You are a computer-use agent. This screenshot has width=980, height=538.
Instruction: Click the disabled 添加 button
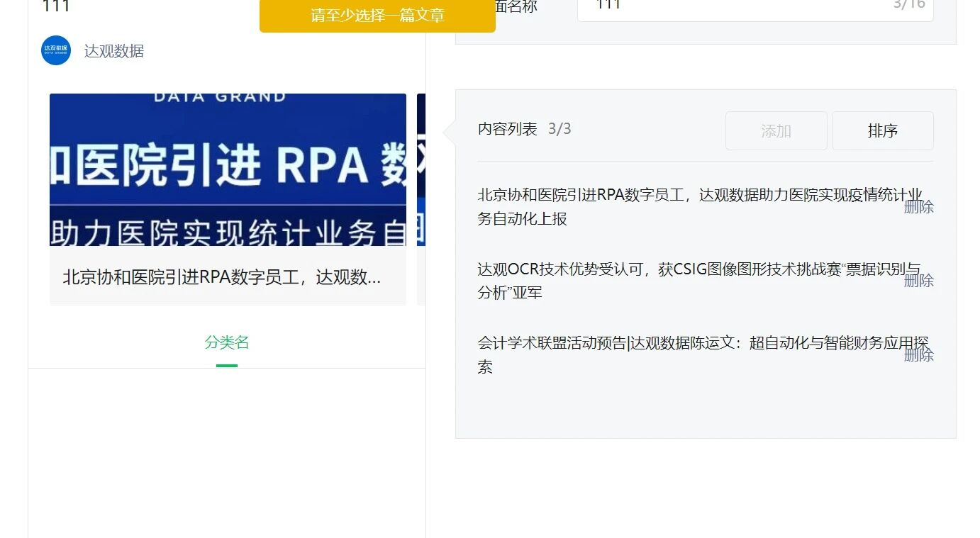(776, 130)
